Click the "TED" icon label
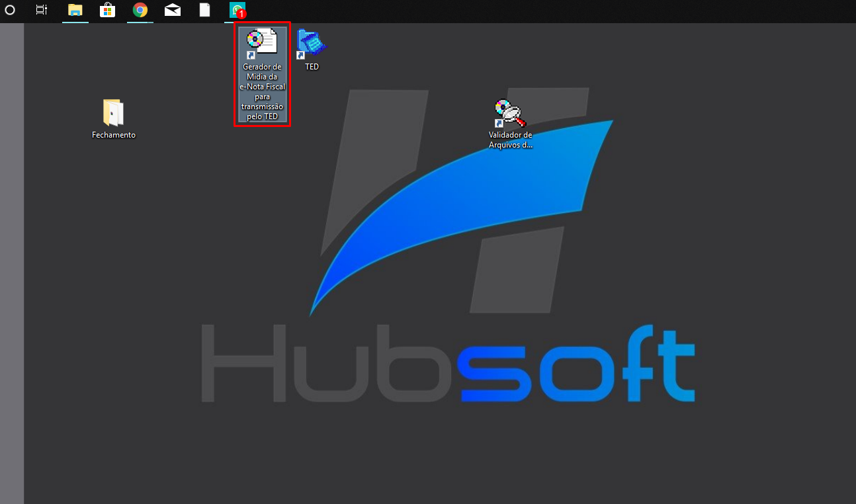This screenshot has height=504, width=856. pos(312,67)
